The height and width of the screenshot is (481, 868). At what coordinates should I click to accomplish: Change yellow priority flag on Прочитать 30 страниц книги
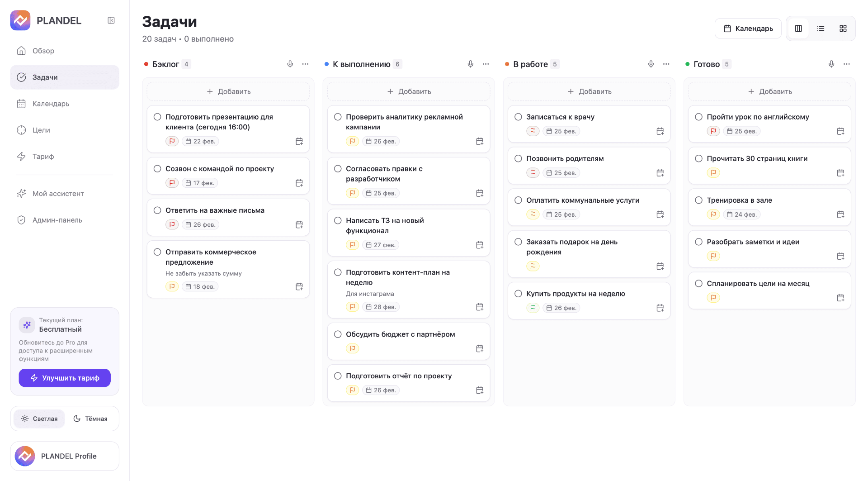713,173
